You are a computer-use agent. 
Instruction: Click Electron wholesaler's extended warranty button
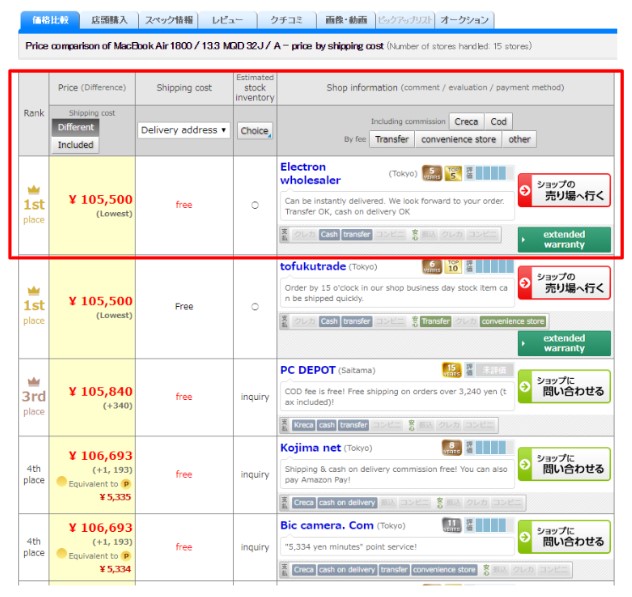point(564,239)
